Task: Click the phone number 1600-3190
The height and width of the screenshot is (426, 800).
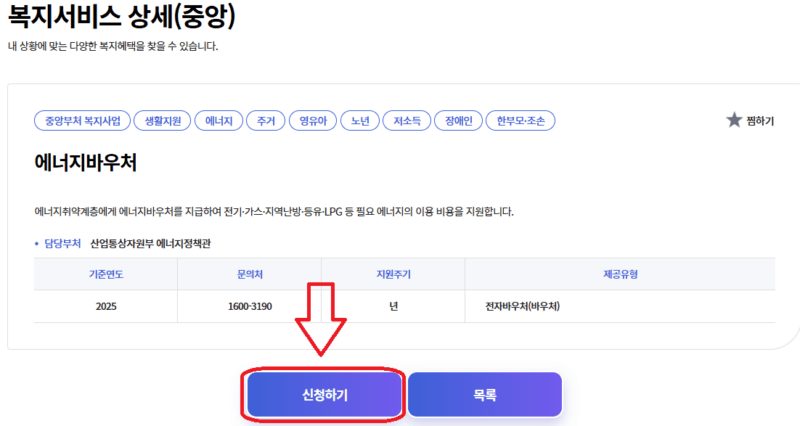Action: [x=250, y=307]
